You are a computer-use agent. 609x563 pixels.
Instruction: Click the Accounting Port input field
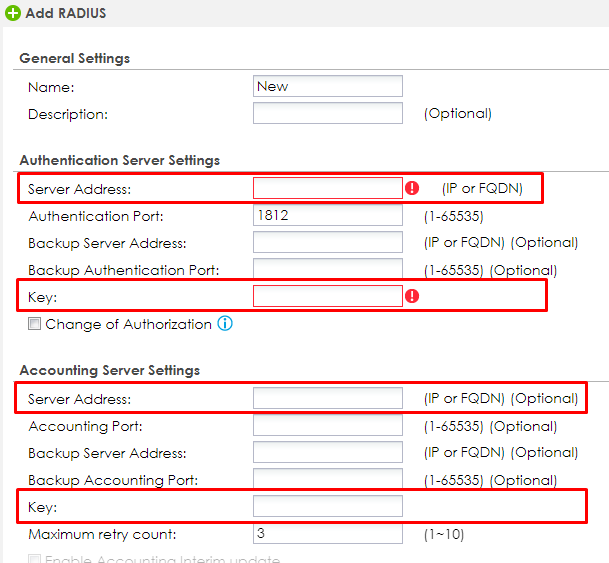click(x=328, y=425)
